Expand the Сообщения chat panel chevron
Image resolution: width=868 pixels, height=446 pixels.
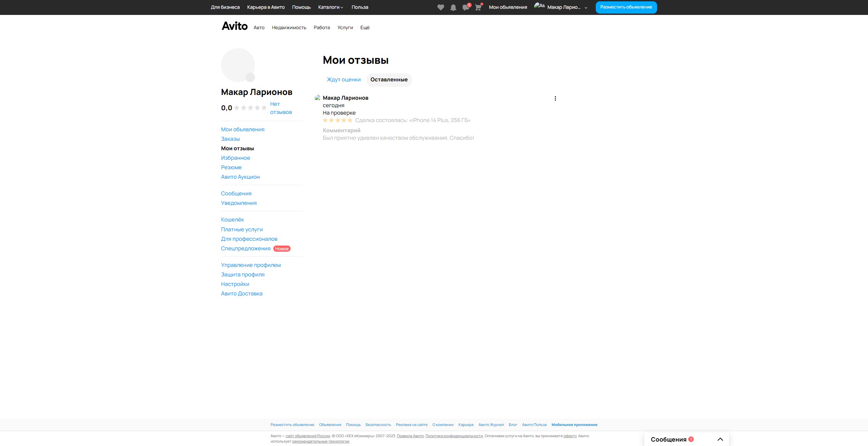click(720, 439)
